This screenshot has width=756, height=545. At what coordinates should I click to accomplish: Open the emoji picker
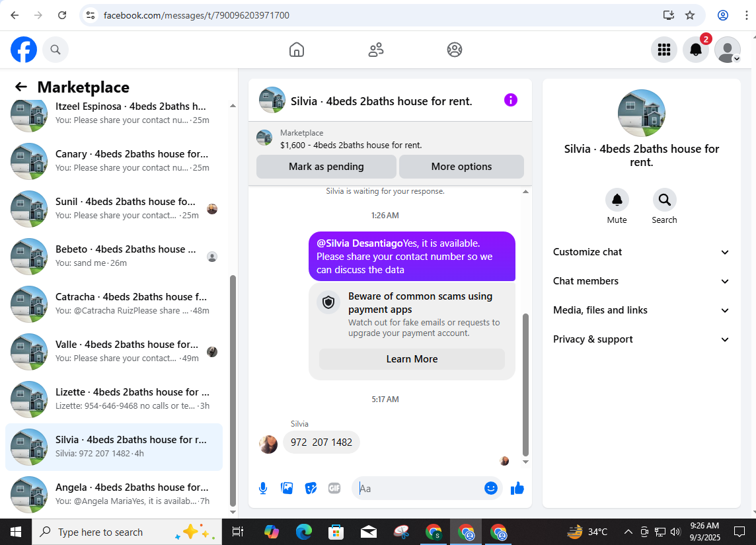click(491, 489)
